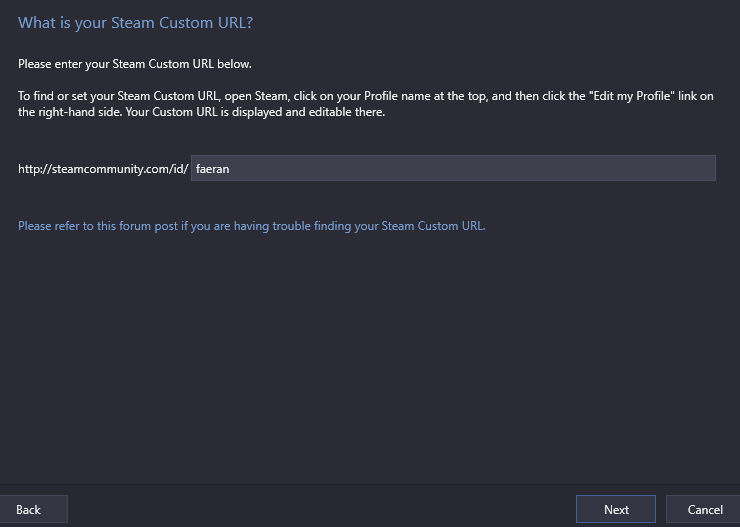Open the forum post help link

252,226
